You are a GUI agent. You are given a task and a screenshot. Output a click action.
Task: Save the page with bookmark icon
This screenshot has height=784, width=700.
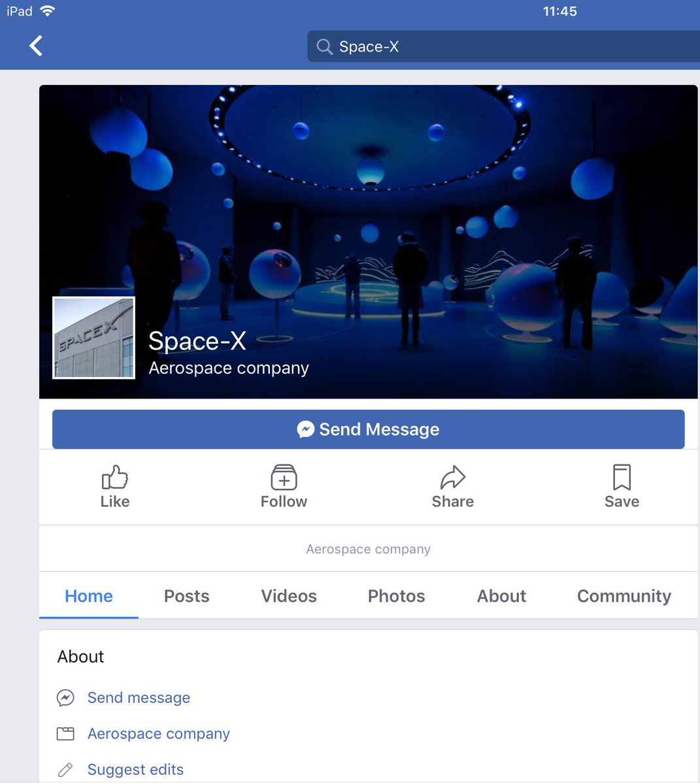click(622, 487)
